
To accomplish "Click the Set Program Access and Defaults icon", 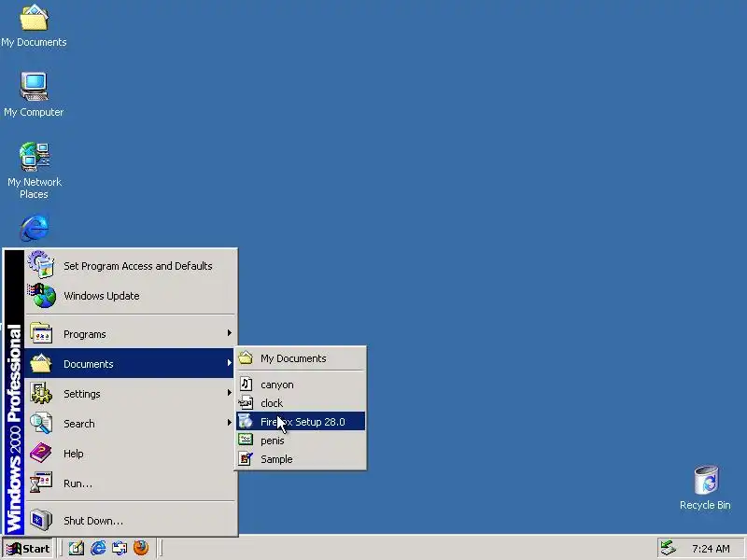I will coord(41,265).
